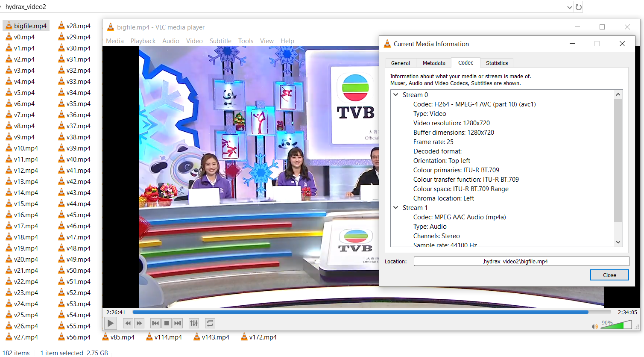644x357 pixels.
Task: Select the 'Frame rate: 25' row
Action: (433, 142)
